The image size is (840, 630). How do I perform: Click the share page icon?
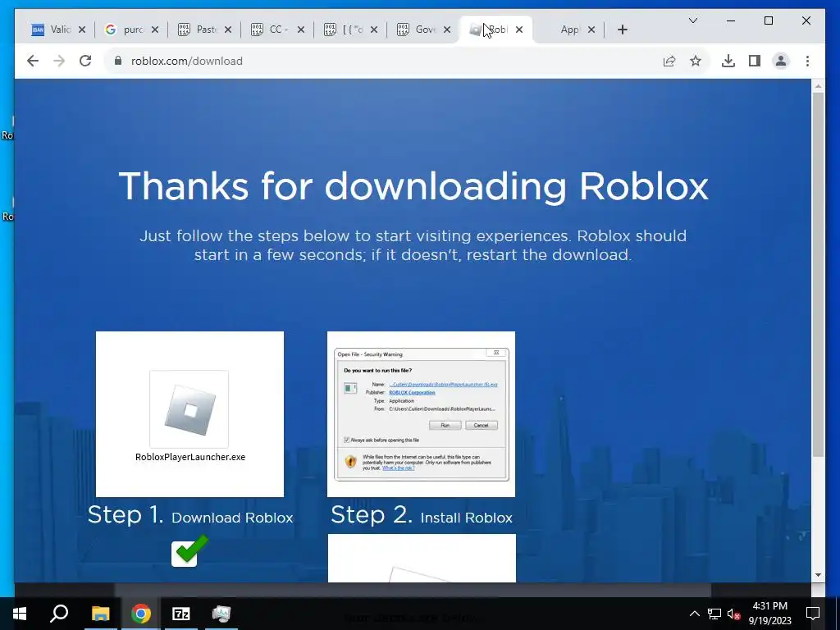pyautogui.click(x=669, y=61)
